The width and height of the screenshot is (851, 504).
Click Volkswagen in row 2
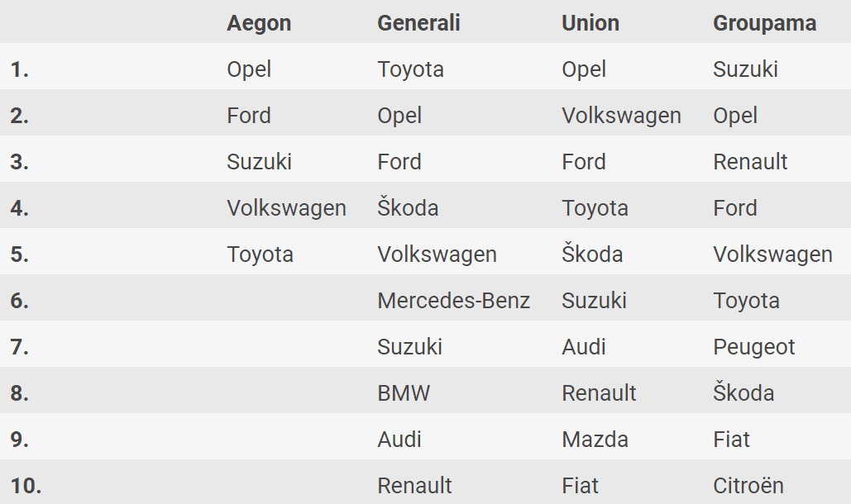coord(621,116)
